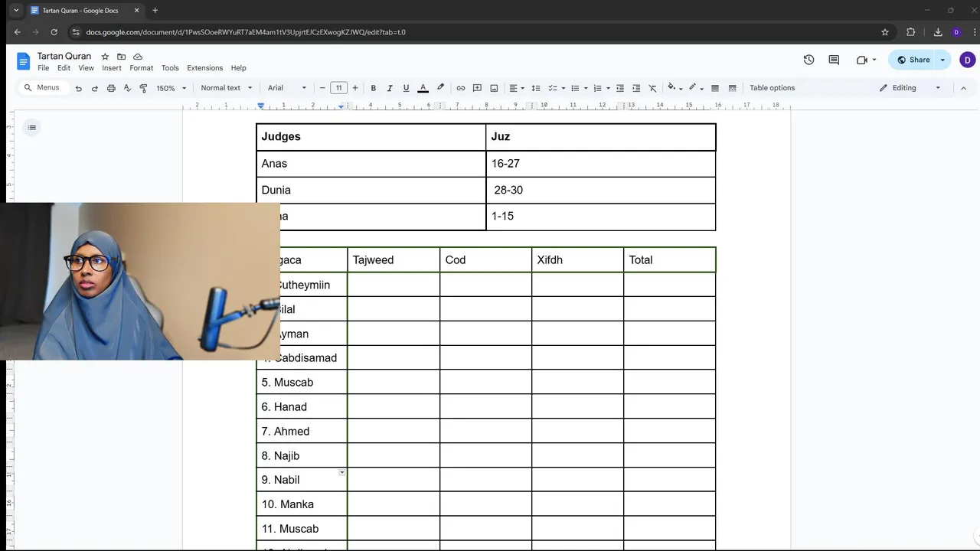Open the File menu
980x551 pixels.
[44, 68]
